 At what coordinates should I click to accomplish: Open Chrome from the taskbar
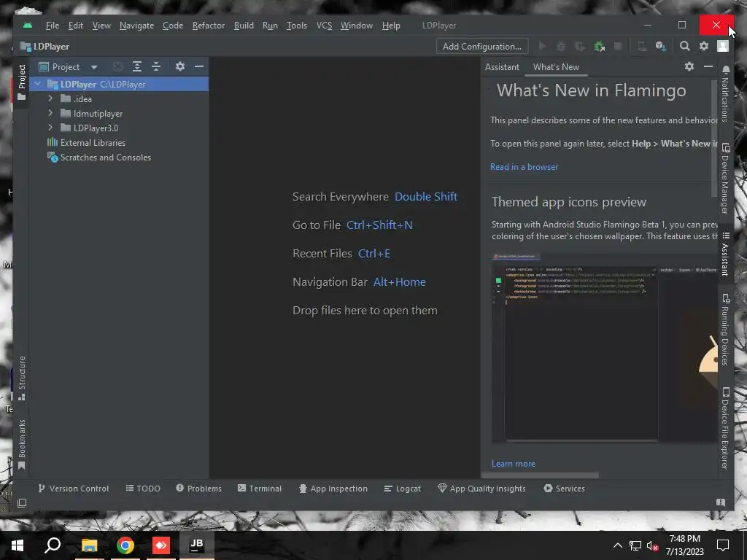click(125, 545)
